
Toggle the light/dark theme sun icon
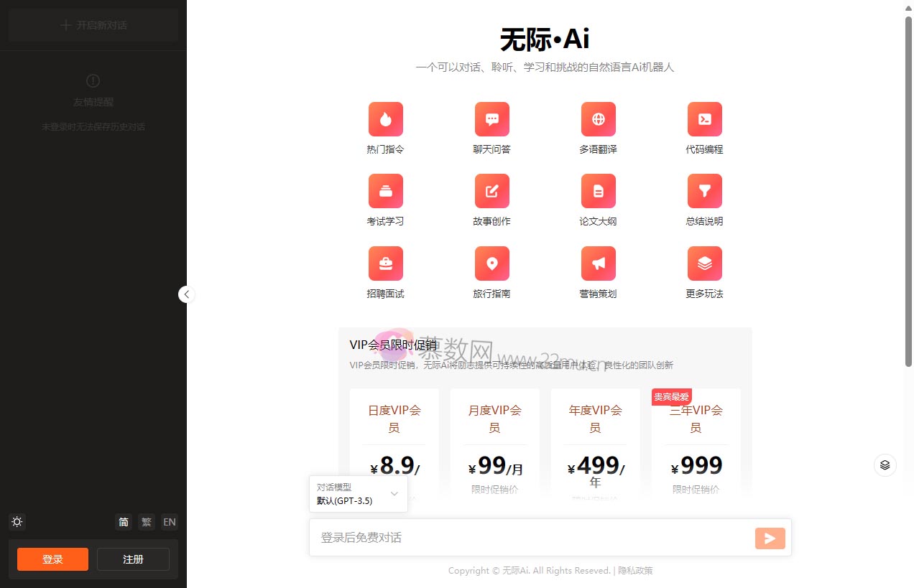[17, 522]
